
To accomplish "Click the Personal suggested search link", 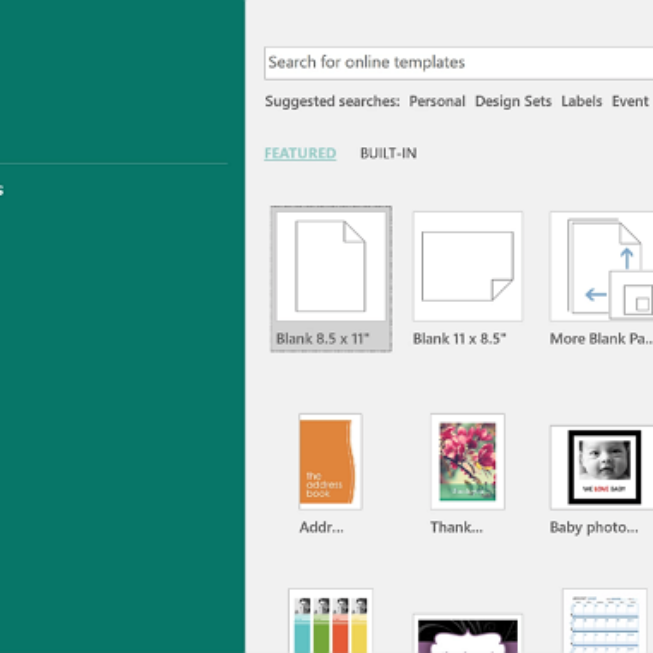I will tap(437, 101).
